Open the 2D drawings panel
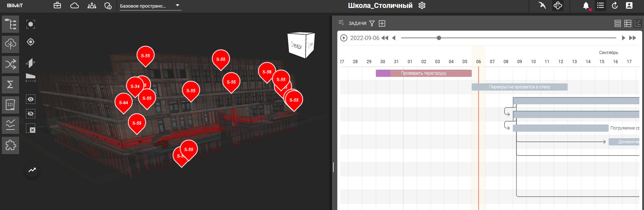 click(10, 105)
